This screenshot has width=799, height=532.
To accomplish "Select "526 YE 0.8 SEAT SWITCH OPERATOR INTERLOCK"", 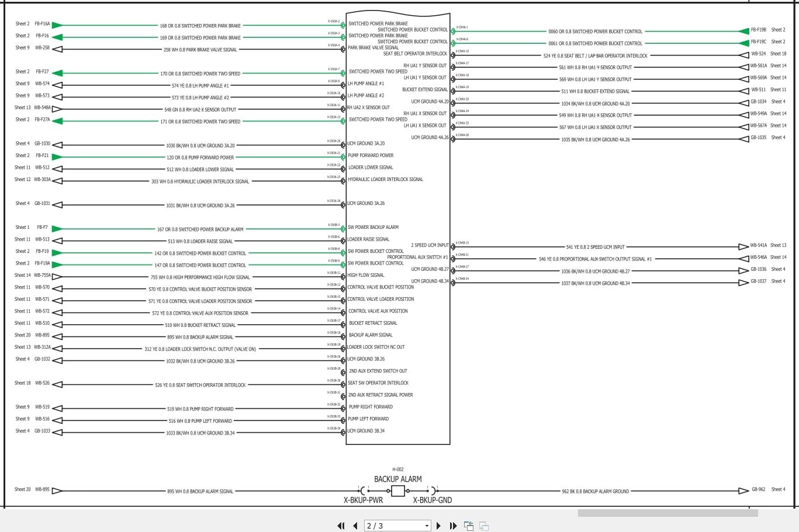I will click(x=200, y=385).
